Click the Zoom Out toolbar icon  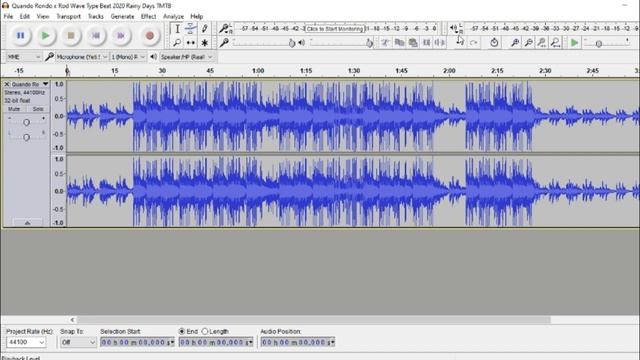pyautogui.click(x=529, y=42)
